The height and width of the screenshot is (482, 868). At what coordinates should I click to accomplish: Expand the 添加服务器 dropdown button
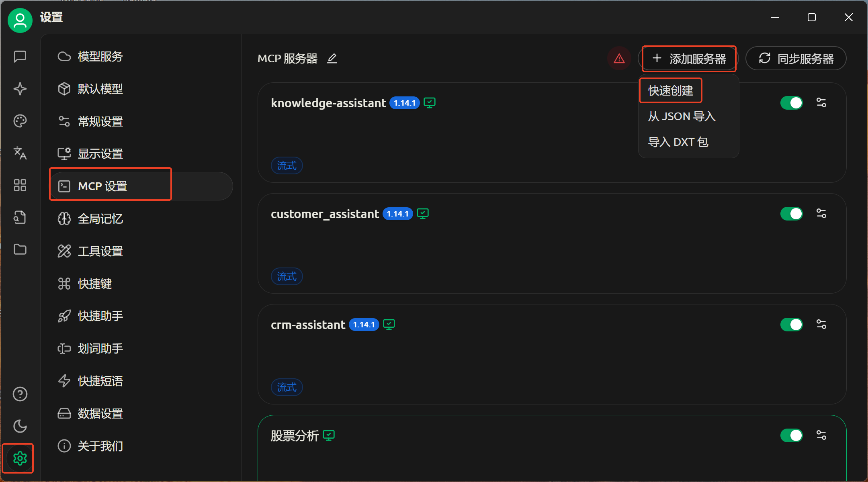[x=689, y=59]
